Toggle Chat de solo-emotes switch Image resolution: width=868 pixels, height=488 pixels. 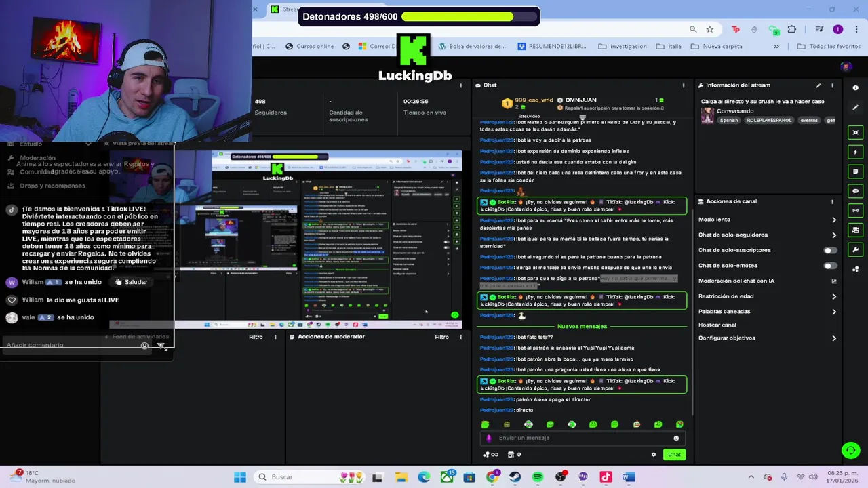pyautogui.click(x=829, y=266)
